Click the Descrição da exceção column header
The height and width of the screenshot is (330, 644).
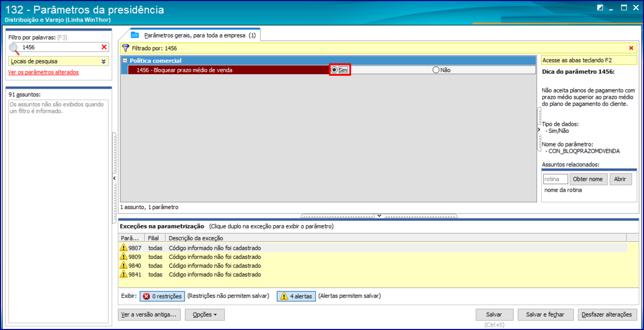pos(396,238)
